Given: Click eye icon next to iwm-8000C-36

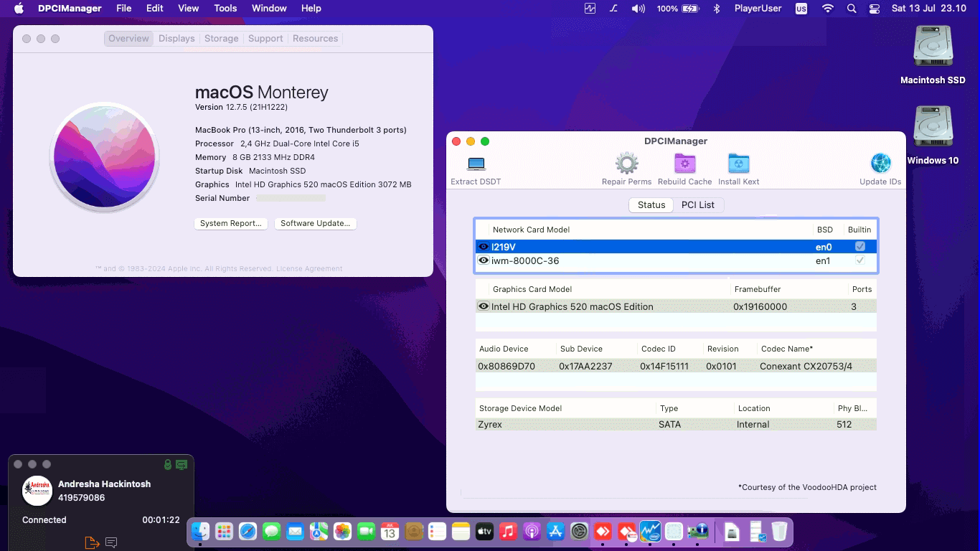Looking at the screenshot, I should [x=484, y=260].
